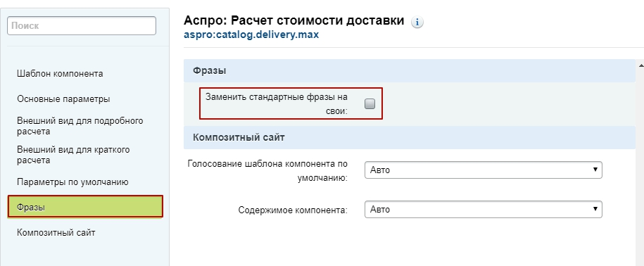644x266 pixels.
Task: Open Внешний вид для краткого расчета section
Action: pyautogui.click(x=73, y=155)
